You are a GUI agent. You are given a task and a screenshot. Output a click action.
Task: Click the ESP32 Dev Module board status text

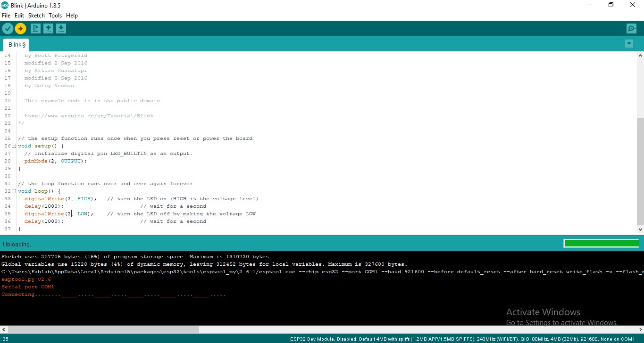462,339
